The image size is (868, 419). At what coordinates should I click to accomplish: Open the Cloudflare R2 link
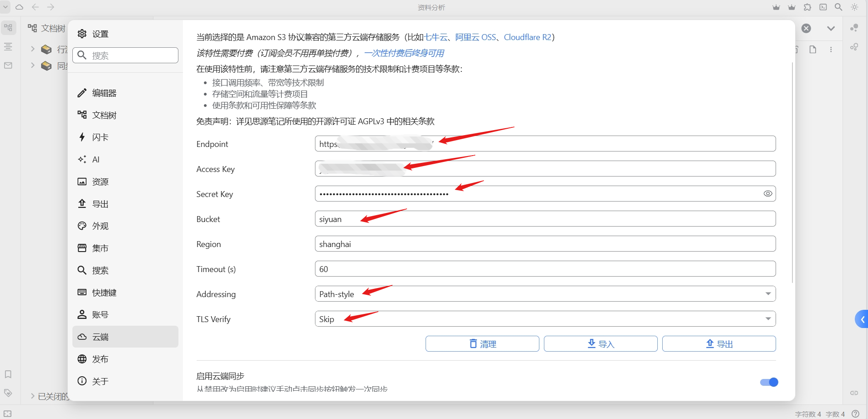coord(528,37)
